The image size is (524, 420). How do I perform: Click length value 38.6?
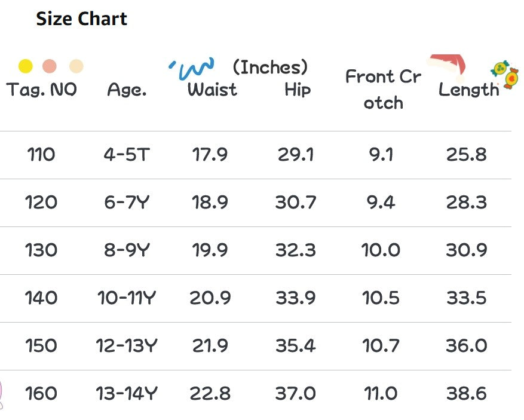pos(467,394)
